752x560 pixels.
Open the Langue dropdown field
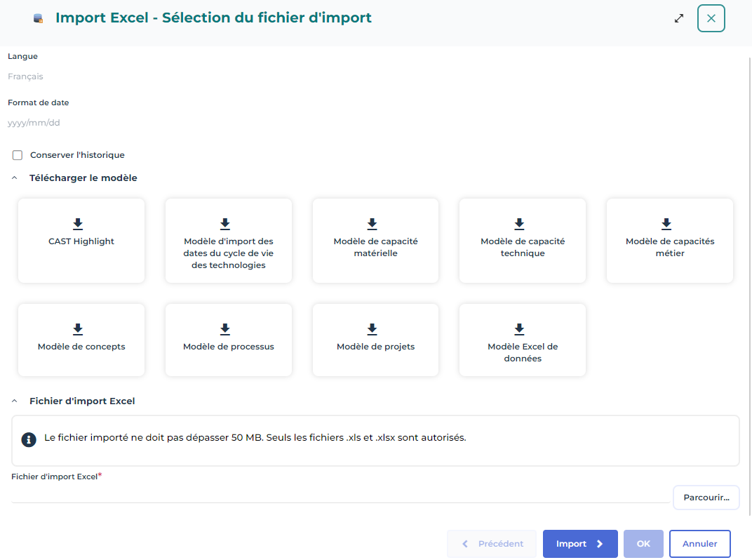coord(210,76)
